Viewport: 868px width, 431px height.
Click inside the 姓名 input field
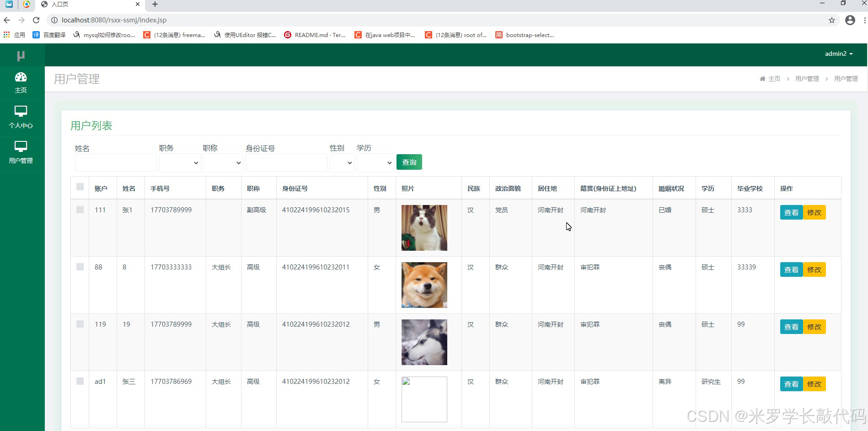click(115, 162)
